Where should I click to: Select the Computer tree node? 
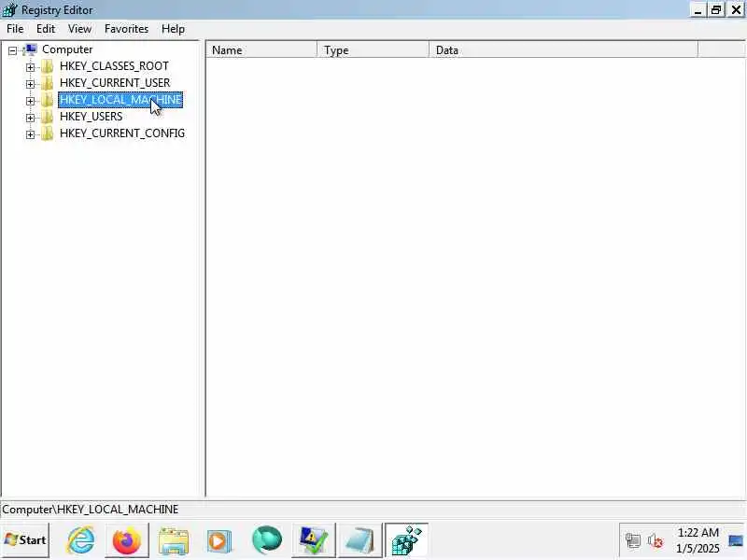(x=67, y=49)
